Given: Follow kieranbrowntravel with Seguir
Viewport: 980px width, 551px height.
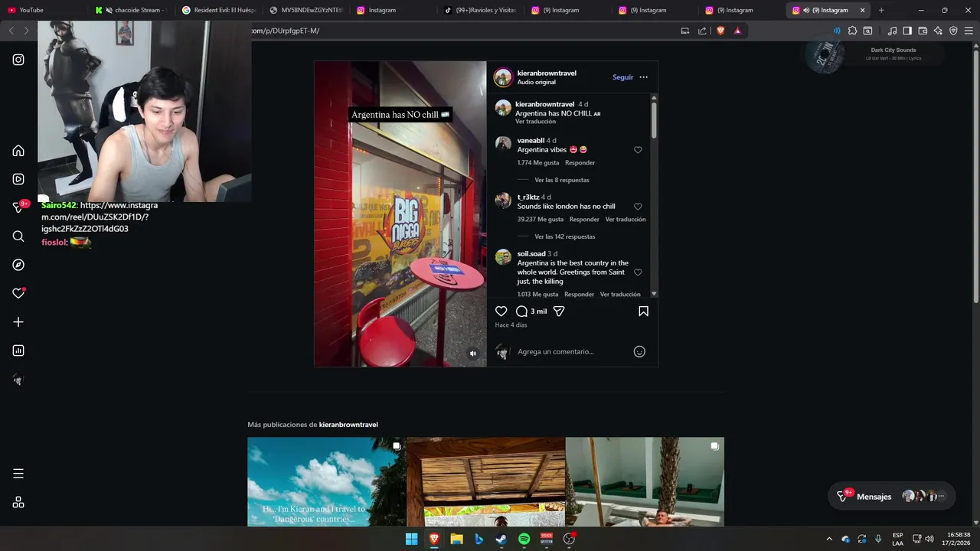Looking at the screenshot, I should coord(622,77).
